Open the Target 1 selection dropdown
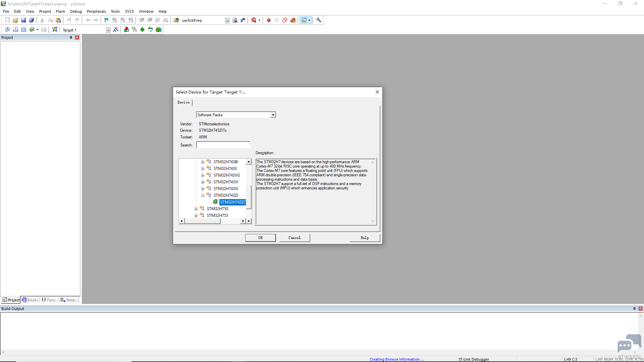This screenshot has height=362, width=644. coord(108,30)
